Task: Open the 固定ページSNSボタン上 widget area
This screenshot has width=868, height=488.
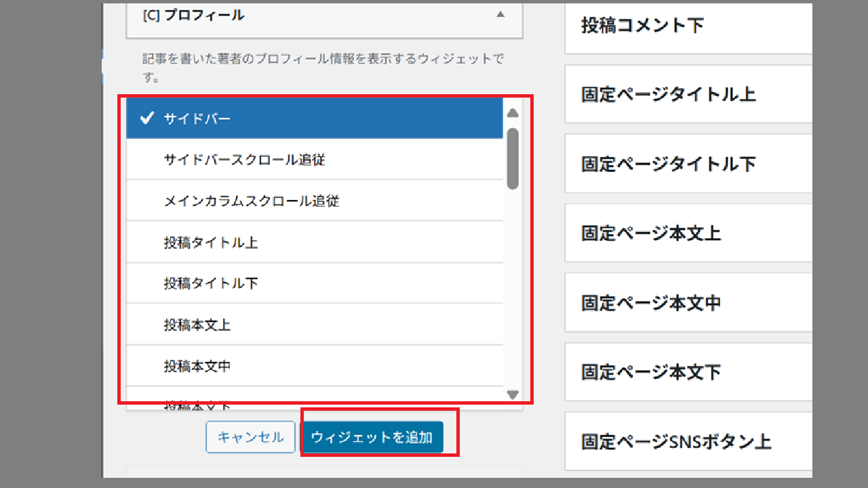Action: click(x=688, y=441)
